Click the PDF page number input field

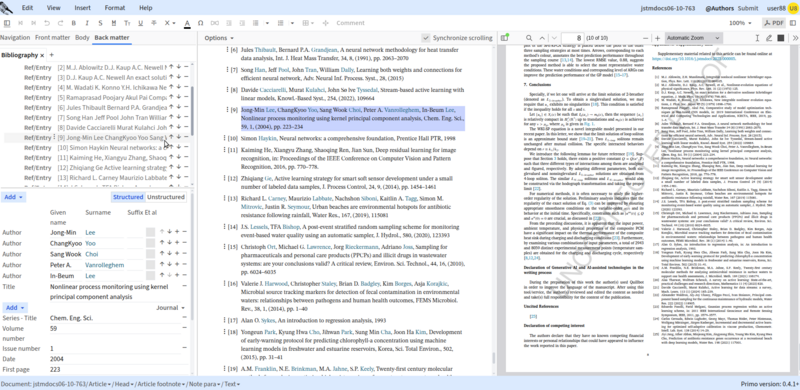coord(572,38)
